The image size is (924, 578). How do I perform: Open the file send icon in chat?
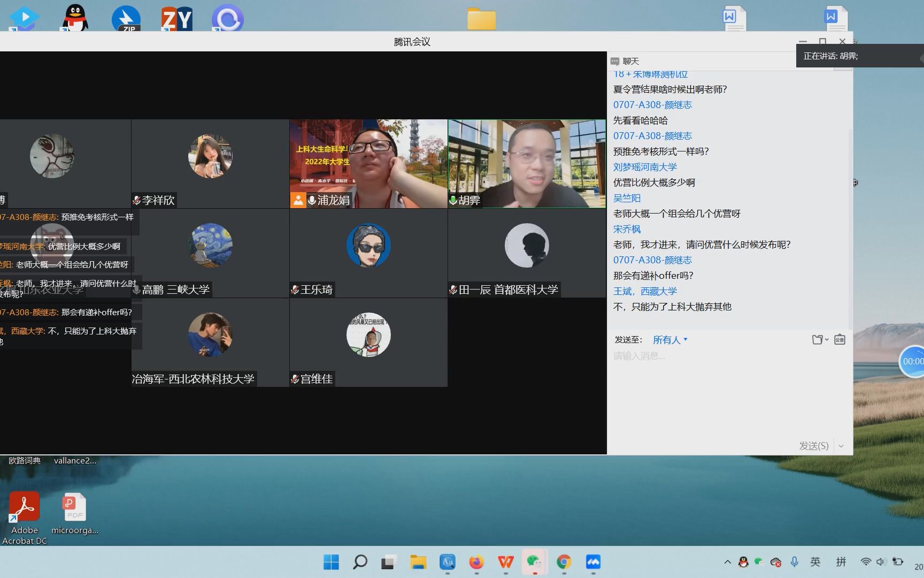point(817,339)
